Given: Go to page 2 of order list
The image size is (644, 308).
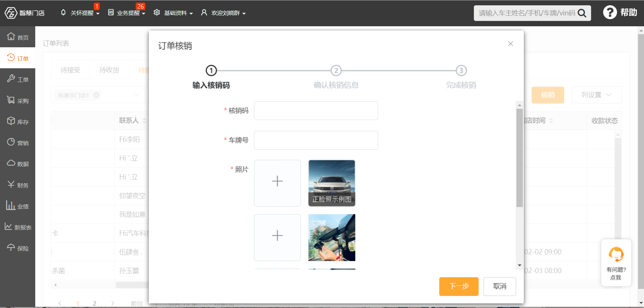Looking at the screenshot, I should [94, 303].
